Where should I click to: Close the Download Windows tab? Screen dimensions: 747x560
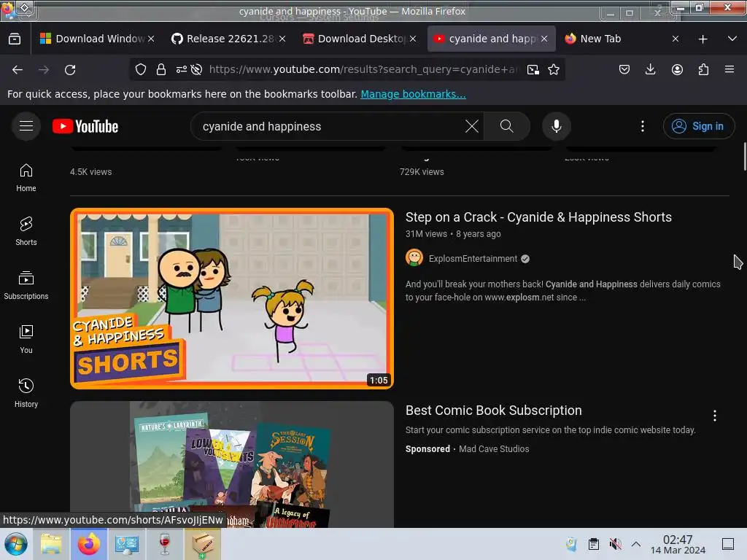[x=151, y=39]
